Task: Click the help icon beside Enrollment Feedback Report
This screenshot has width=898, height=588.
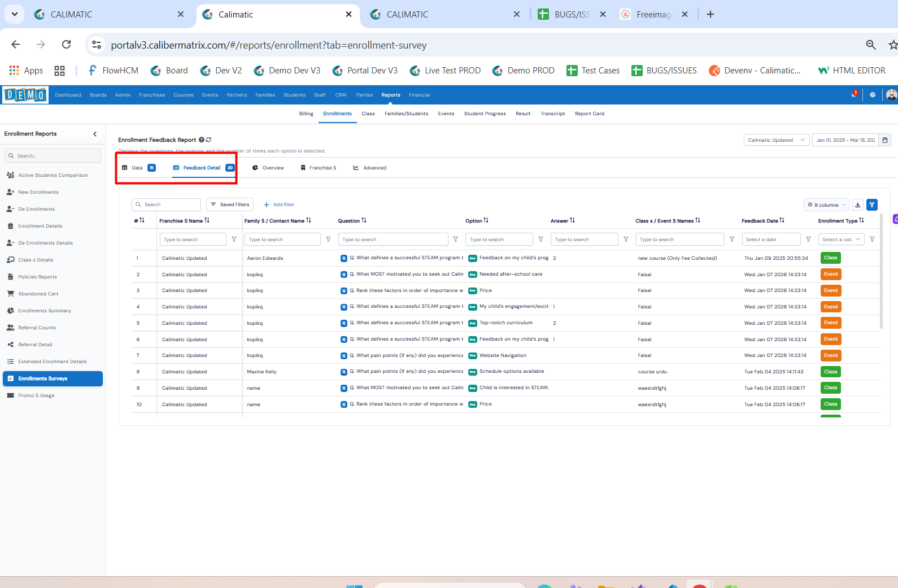Action: pos(202,140)
